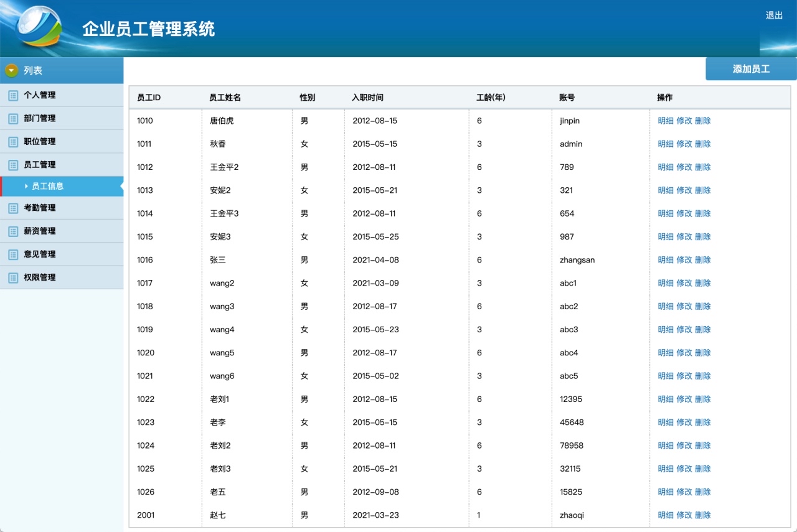Click the 添加员工 button
797x532 pixels.
tap(750, 68)
